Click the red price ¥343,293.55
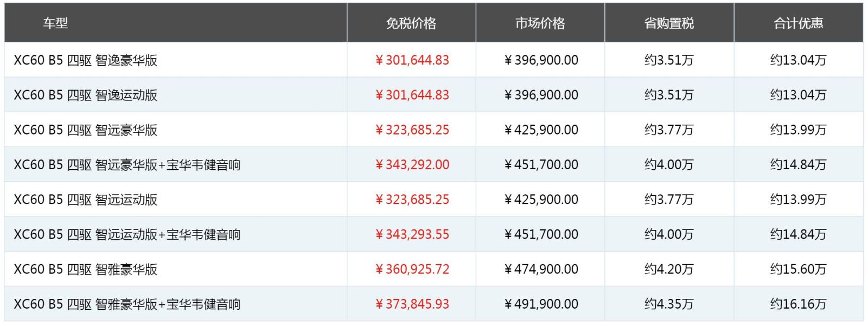 [412, 234]
